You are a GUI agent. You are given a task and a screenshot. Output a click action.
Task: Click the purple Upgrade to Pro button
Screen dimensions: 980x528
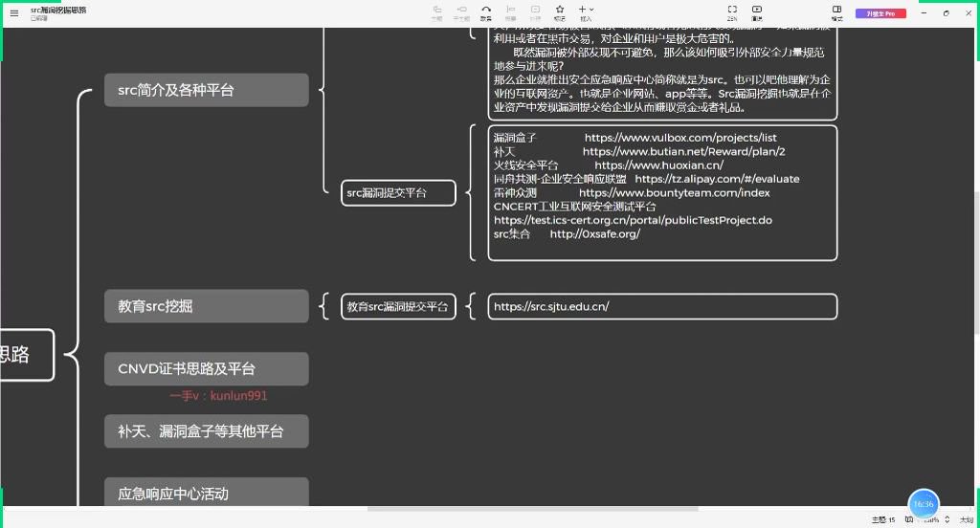click(880, 13)
